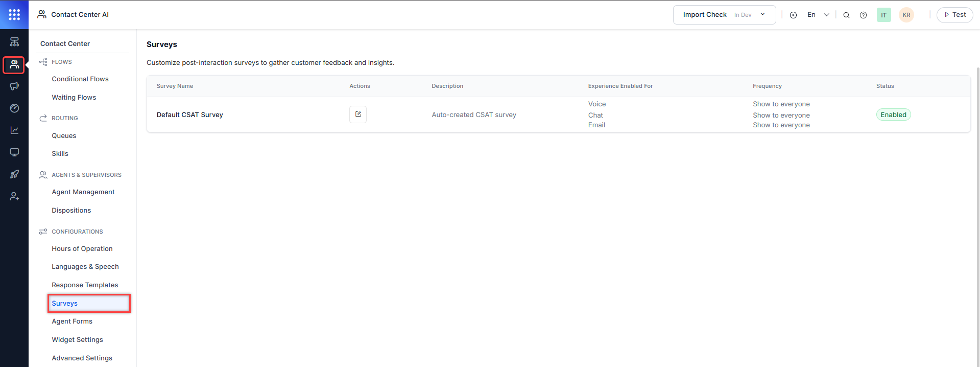Click the Default CSAT Survey name
This screenshot has width=980, height=367.
coord(189,115)
